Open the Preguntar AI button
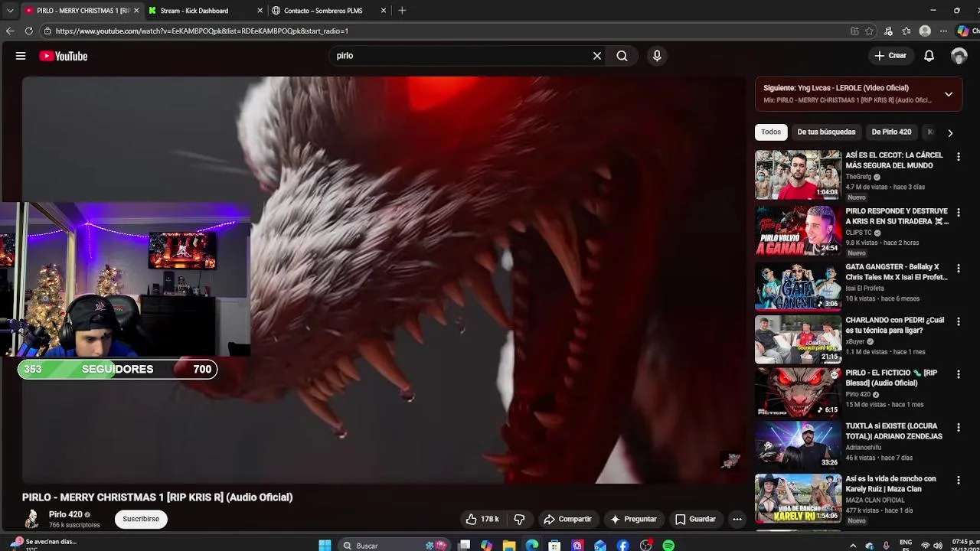Screen dimensions: 980x551 point(633,519)
